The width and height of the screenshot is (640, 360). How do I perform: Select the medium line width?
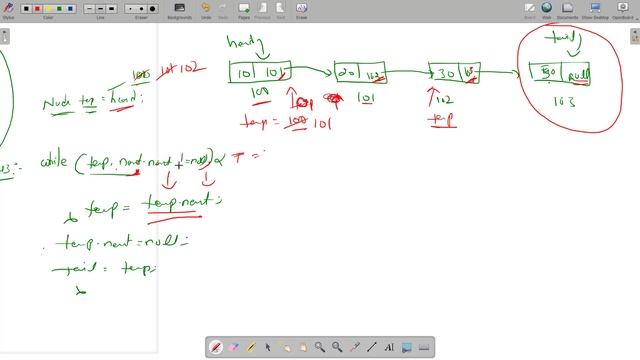click(100, 9)
